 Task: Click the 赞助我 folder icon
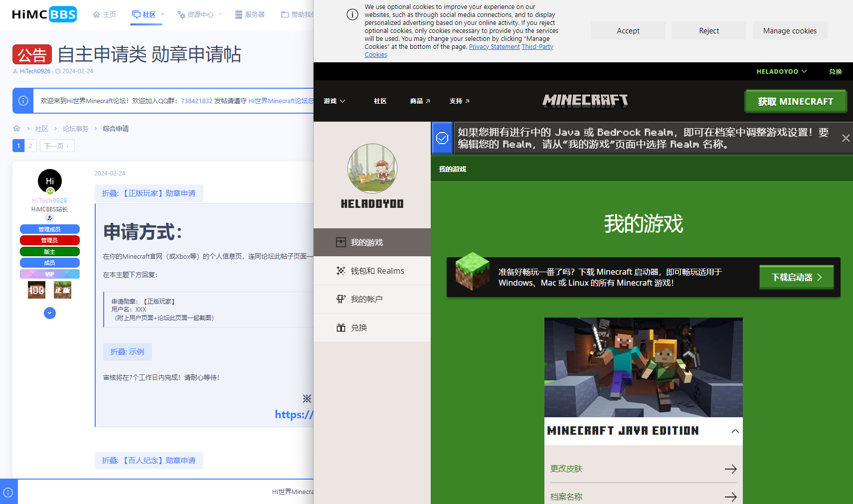pos(284,14)
